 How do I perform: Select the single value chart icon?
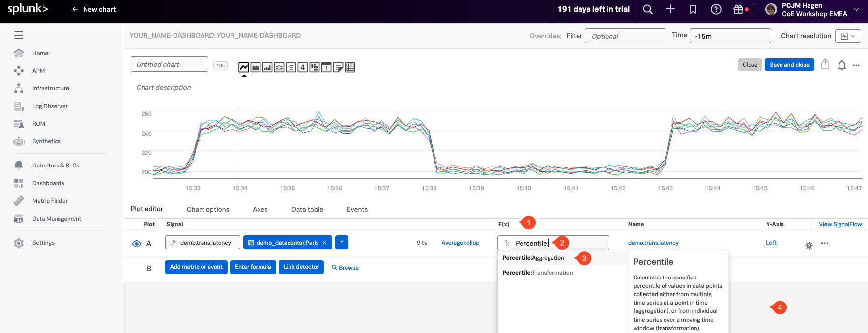point(303,67)
